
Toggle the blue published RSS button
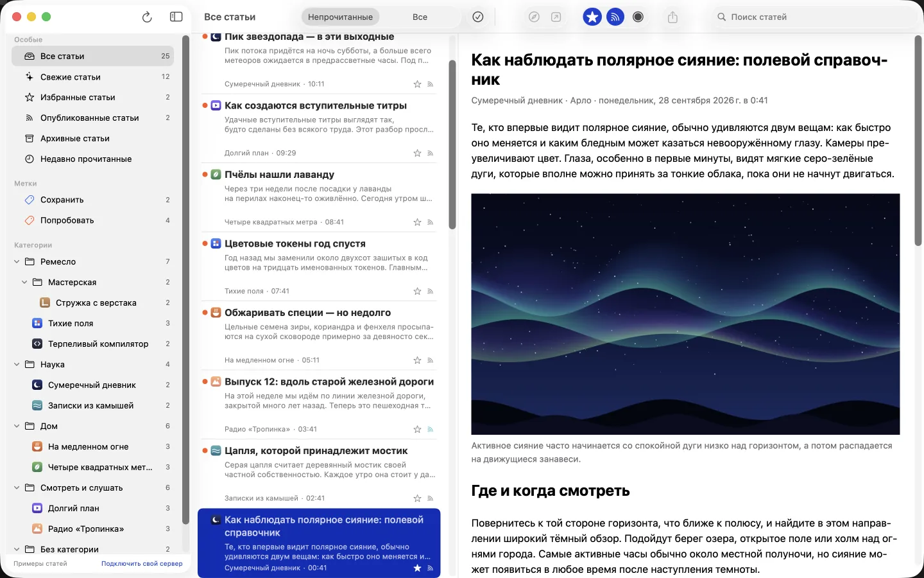pos(615,17)
